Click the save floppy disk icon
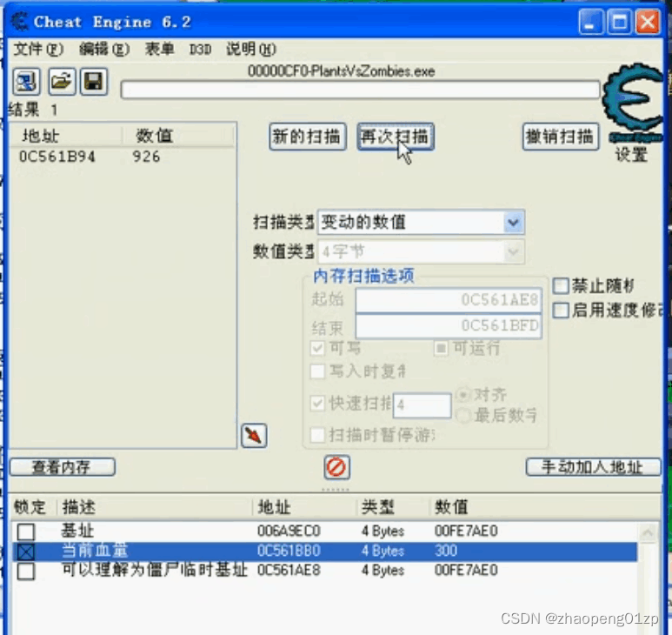Viewport: 672px width, 635px height. 94,82
